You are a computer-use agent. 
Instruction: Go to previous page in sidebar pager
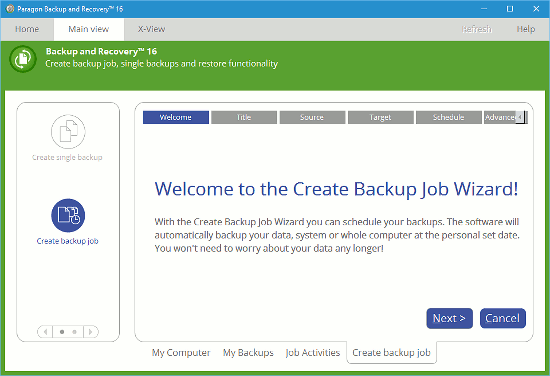(x=45, y=331)
